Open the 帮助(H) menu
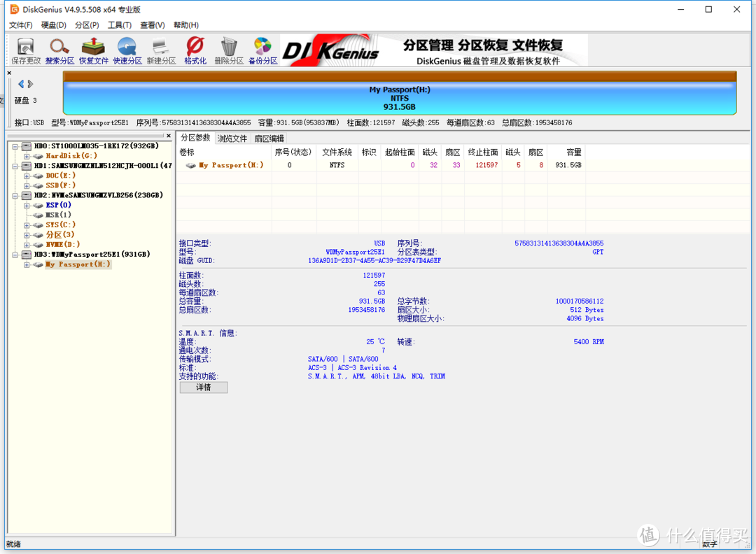 tap(186, 25)
